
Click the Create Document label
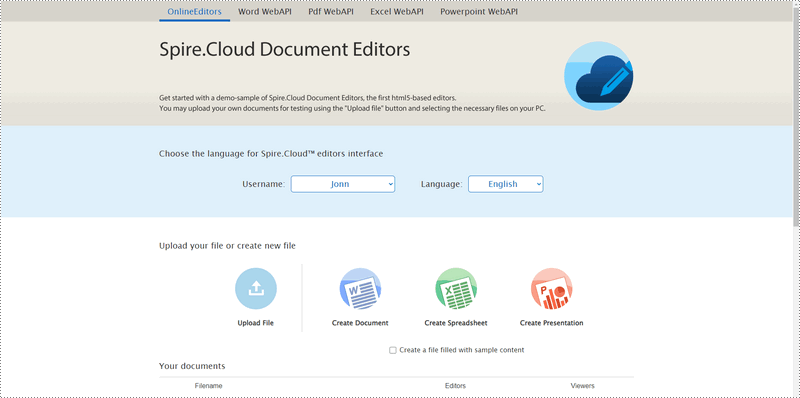coord(360,323)
